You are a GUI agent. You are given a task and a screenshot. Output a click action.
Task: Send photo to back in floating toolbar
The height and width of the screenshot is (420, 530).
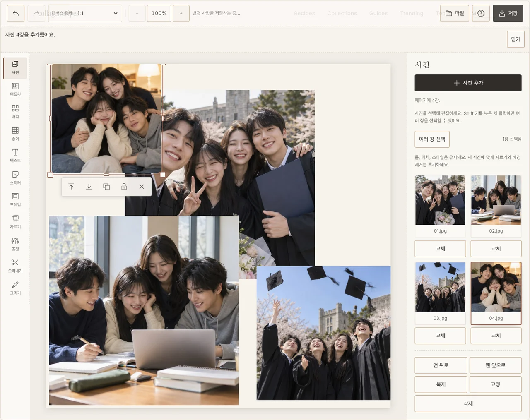tap(89, 187)
